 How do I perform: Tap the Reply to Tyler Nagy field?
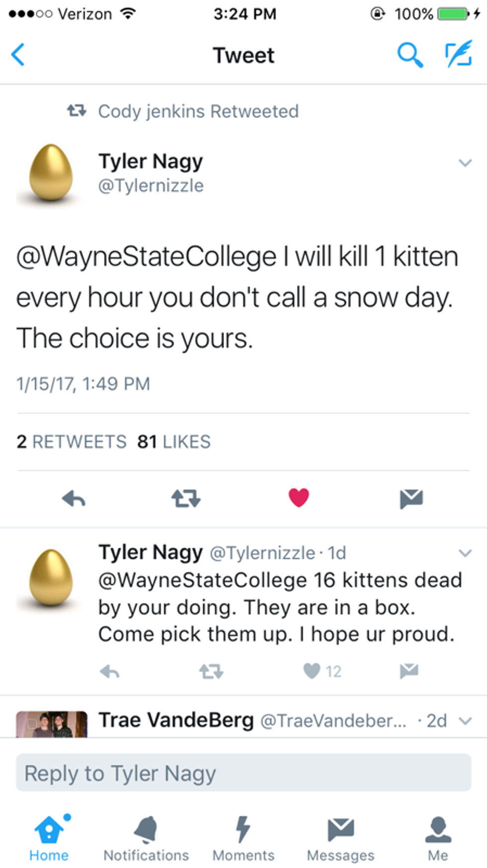click(x=243, y=773)
